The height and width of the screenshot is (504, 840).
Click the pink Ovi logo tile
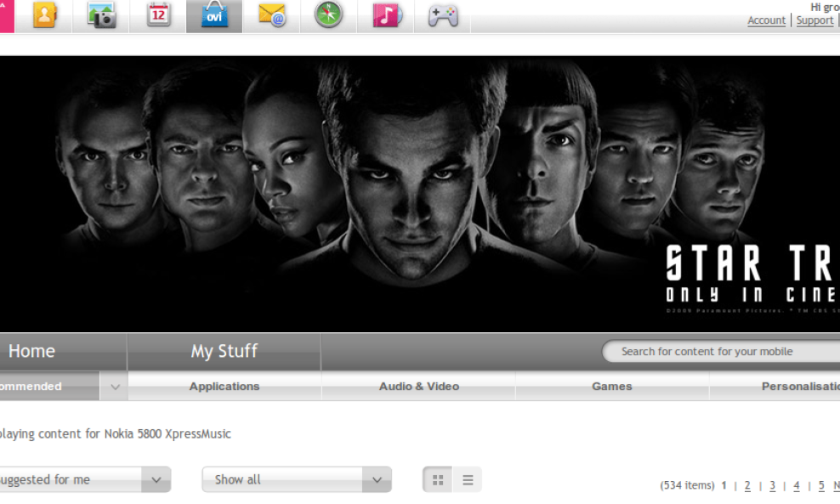[7, 16]
